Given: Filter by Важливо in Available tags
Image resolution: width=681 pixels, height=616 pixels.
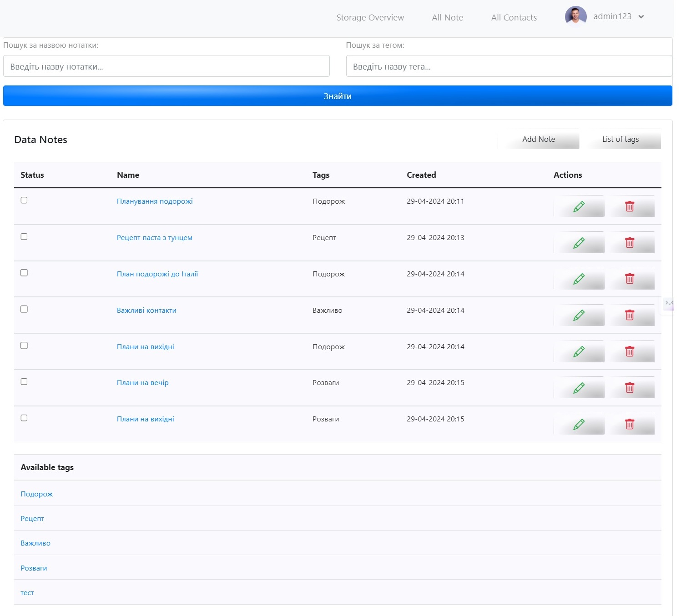Looking at the screenshot, I should pos(35,543).
